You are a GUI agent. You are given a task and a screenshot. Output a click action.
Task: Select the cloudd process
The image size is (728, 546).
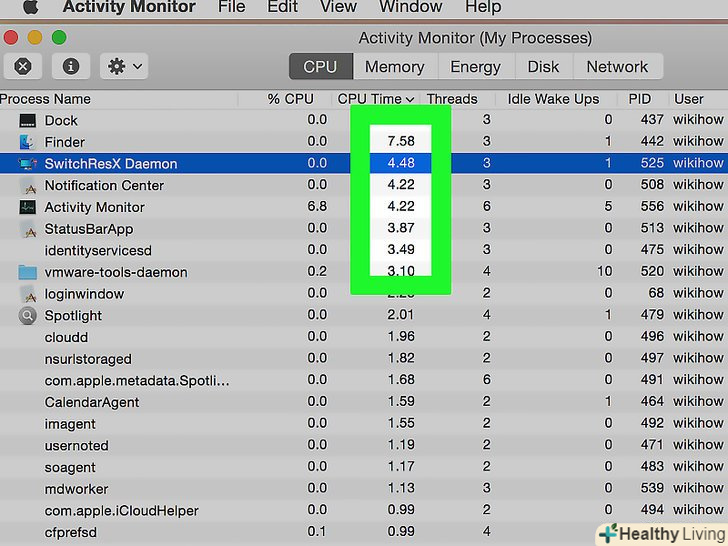pyautogui.click(x=66, y=337)
